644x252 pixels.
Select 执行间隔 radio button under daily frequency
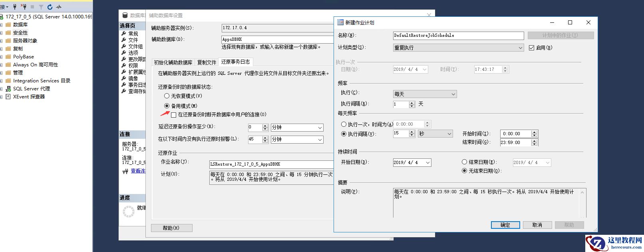[x=344, y=134]
